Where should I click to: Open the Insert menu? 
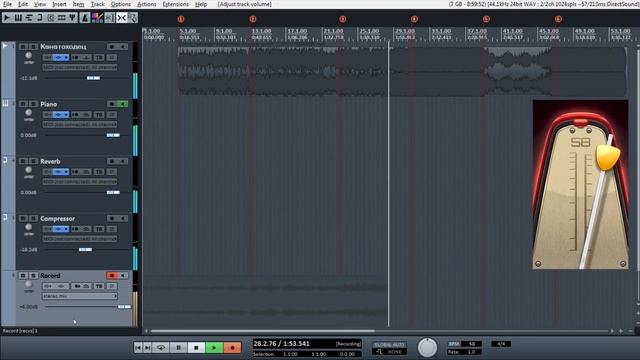coord(59,4)
